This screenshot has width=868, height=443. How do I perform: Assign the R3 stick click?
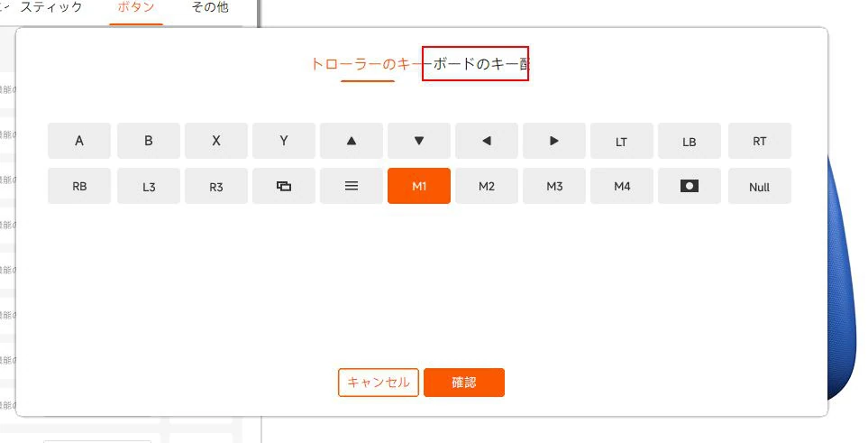pos(216,186)
